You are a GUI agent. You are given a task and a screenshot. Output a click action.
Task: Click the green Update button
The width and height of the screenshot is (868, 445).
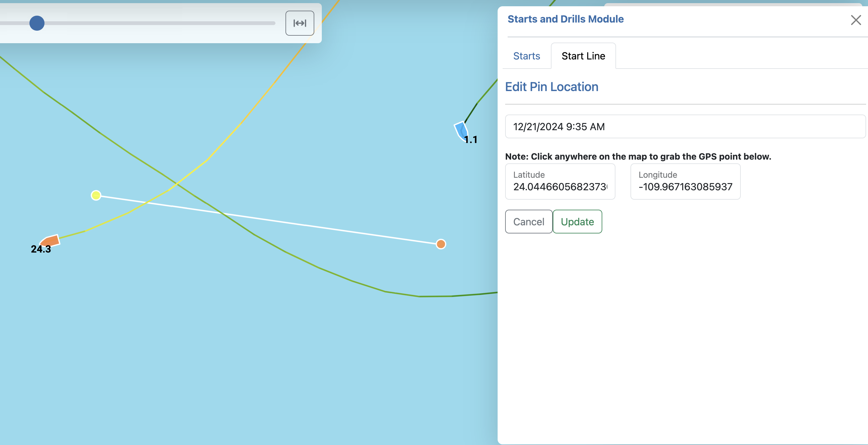577,222
